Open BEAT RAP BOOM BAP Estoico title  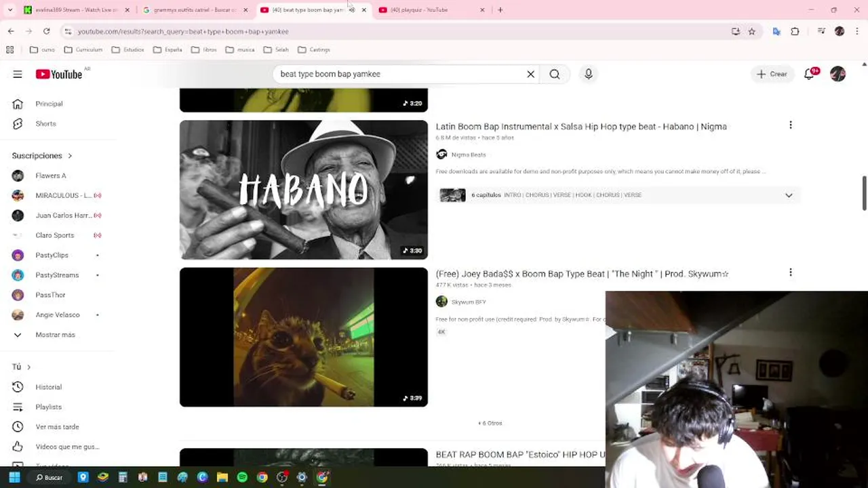pos(520,455)
